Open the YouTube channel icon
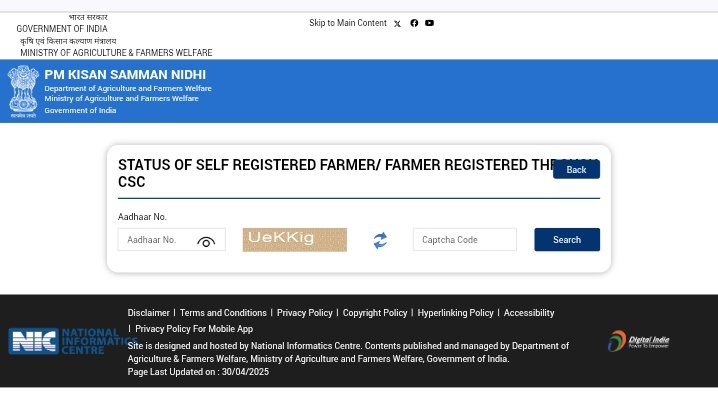718x418 pixels. [429, 23]
